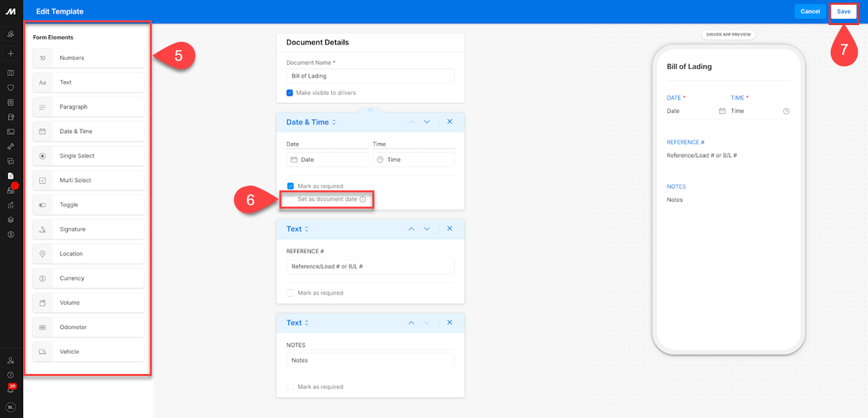This screenshot has height=418, width=868.
Task: Remove the REFERENCE # Text card
Action: [450, 229]
